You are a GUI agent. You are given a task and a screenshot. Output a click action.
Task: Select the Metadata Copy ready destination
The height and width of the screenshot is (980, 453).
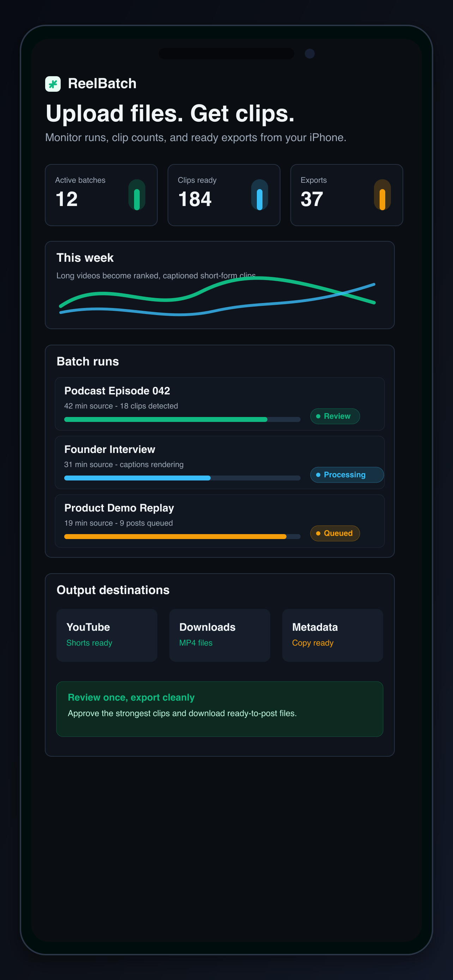coord(332,635)
